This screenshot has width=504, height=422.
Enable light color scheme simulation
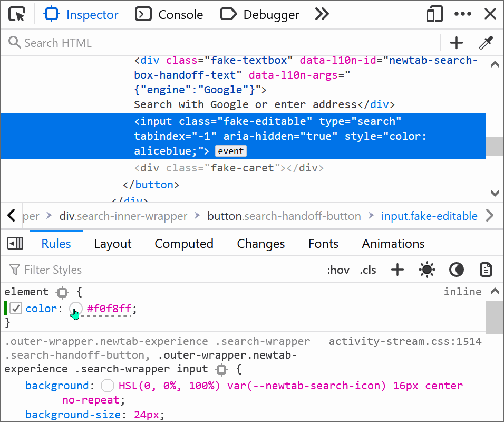[x=427, y=270]
